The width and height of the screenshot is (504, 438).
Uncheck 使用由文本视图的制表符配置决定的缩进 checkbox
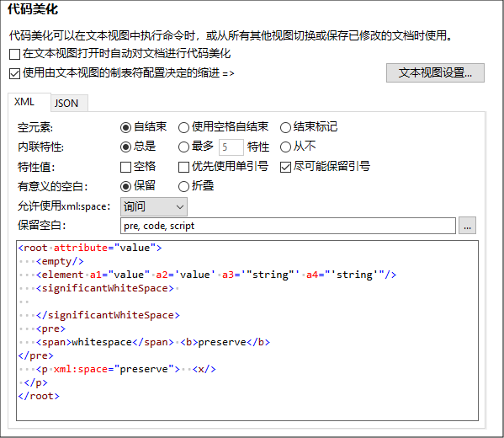click(x=15, y=73)
